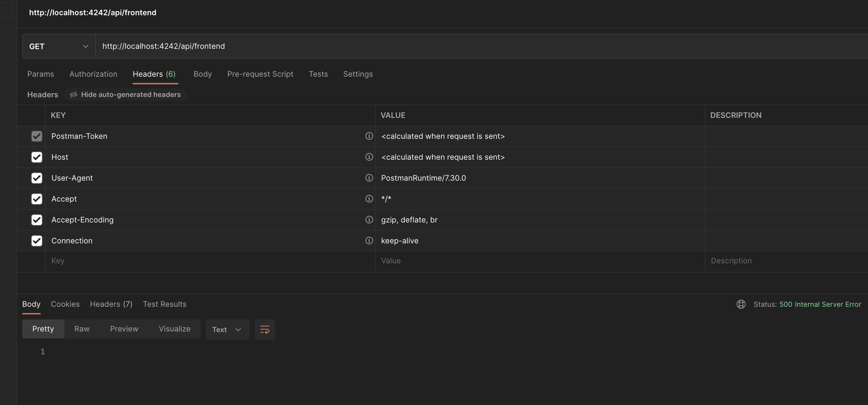Viewport: 868px width, 405px height.
Task: Select the Pretty response view
Action: (43, 329)
